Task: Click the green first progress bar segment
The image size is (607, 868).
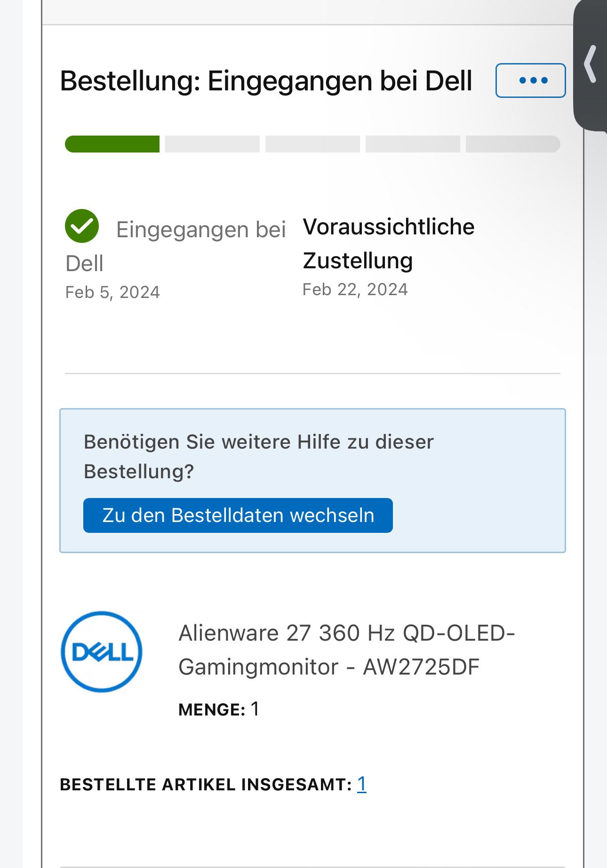Action: (112, 144)
